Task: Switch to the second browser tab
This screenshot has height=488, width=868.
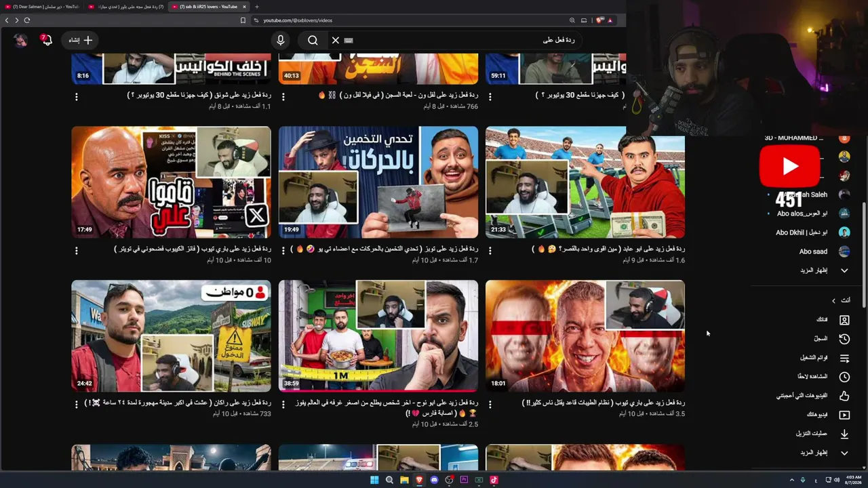Action: (125, 7)
